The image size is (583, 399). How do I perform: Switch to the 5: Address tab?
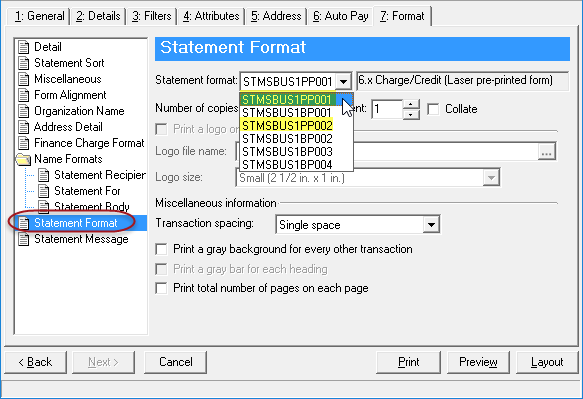276,16
